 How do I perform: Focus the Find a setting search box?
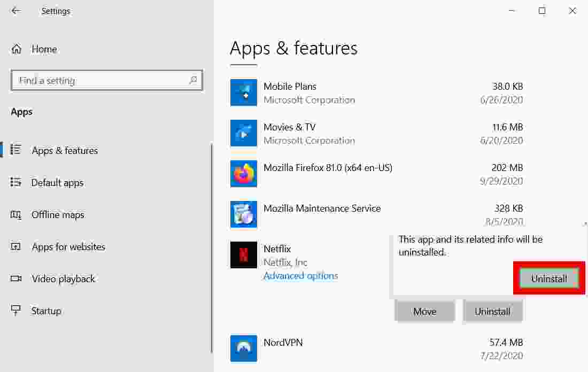107,80
